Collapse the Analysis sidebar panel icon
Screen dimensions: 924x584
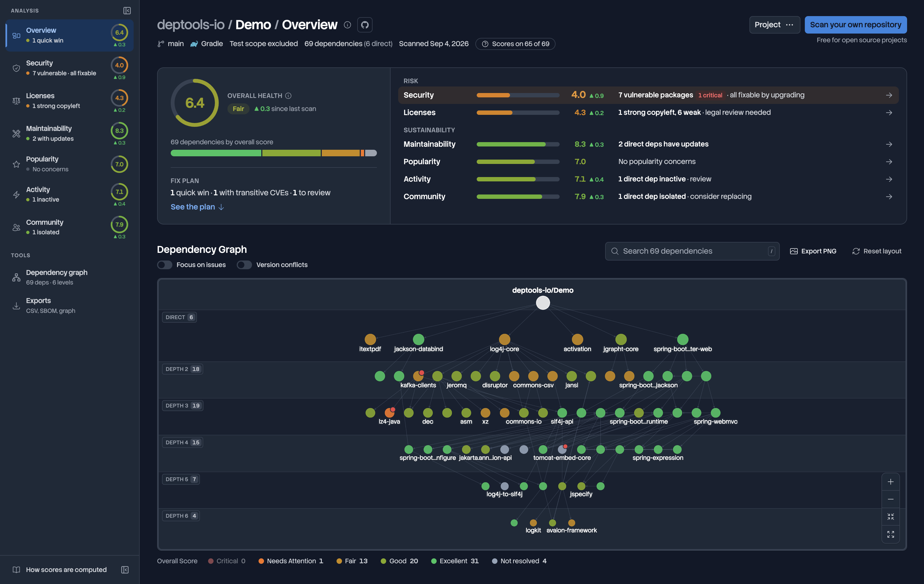pyautogui.click(x=127, y=11)
